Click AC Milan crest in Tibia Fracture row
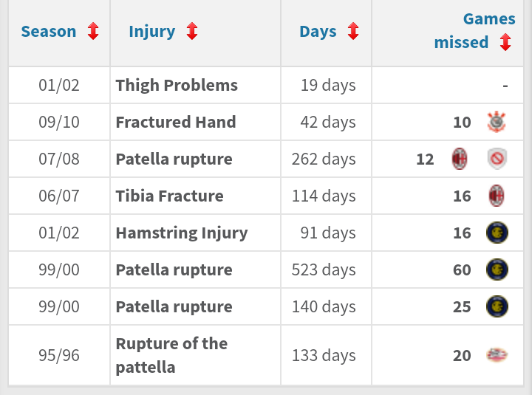The height and width of the screenshot is (395, 532). [x=497, y=196]
